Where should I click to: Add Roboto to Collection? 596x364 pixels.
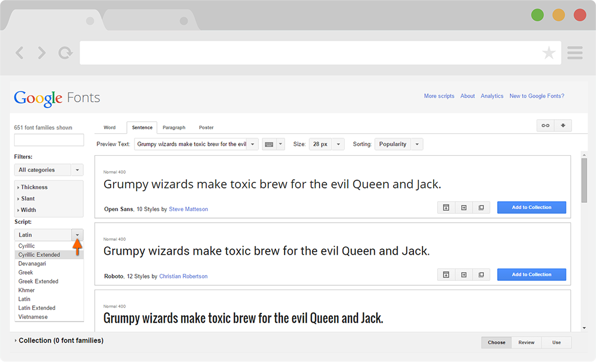[x=531, y=275]
